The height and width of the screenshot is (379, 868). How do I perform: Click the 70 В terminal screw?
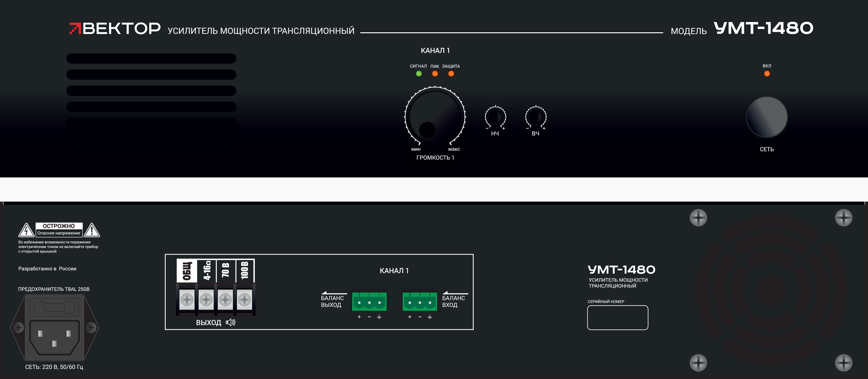pos(225,299)
